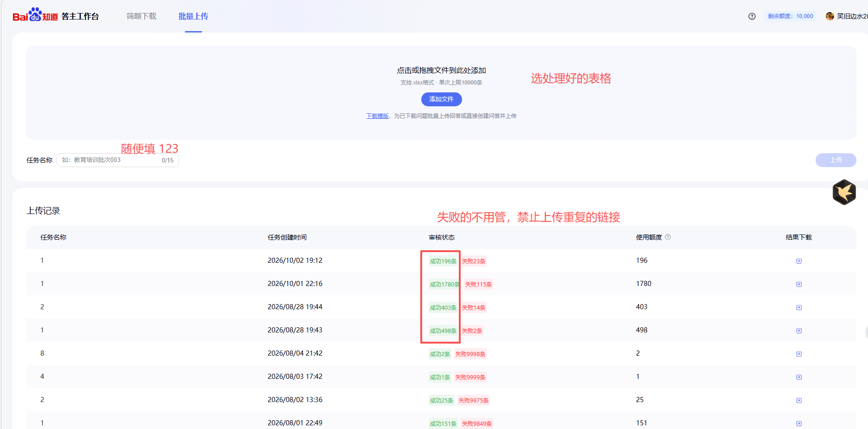Open the help question mark icon
This screenshot has height=429, width=868.
click(752, 16)
